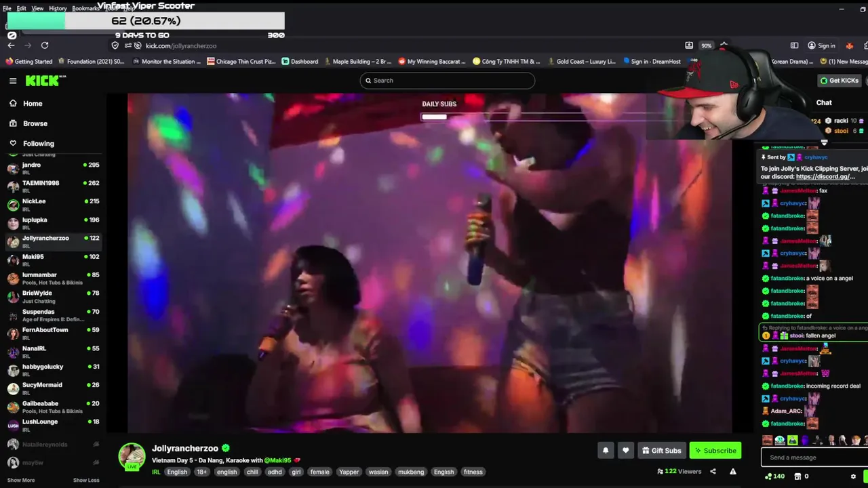
Task: Click the share stream icon
Action: [x=713, y=472]
